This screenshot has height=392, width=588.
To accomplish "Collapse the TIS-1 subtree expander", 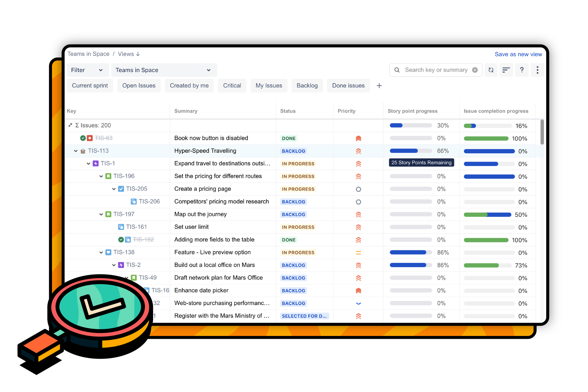I will pos(87,163).
